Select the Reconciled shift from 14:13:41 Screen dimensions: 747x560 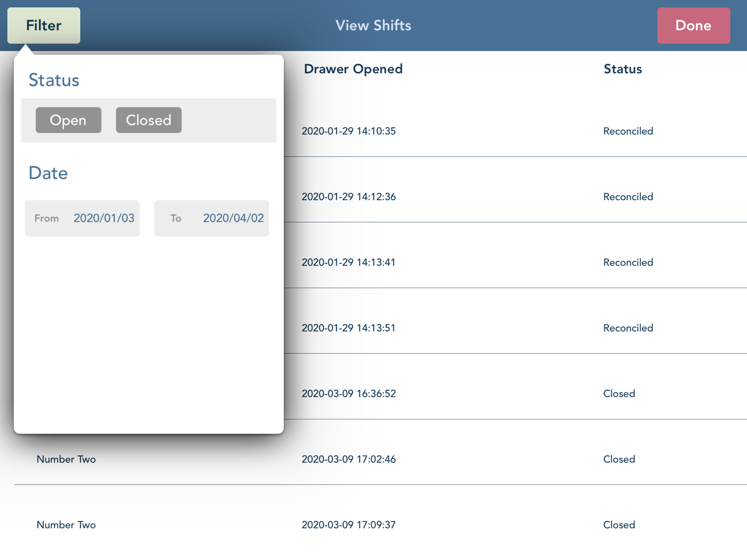click(348, 262)
